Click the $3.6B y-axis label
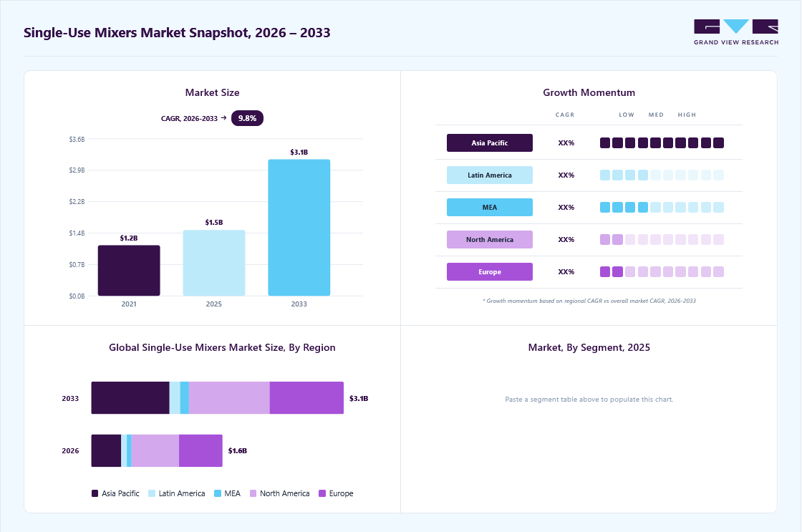The height and width of the screenshot is (532, 802). coord(77,139)
